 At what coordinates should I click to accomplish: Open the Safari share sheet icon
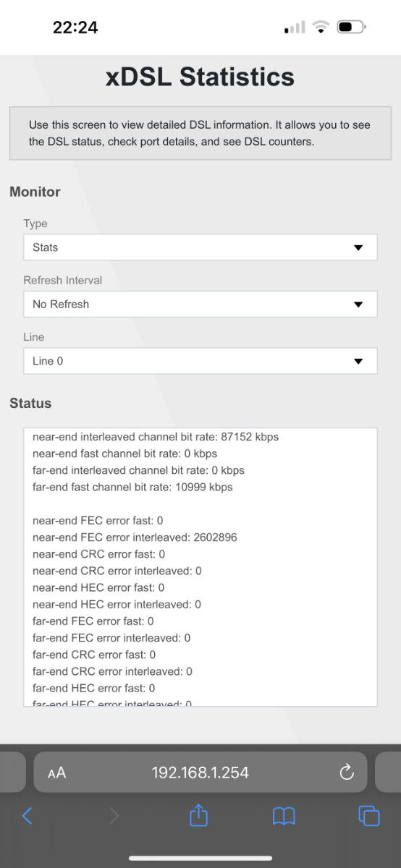[x=199, y=814]
